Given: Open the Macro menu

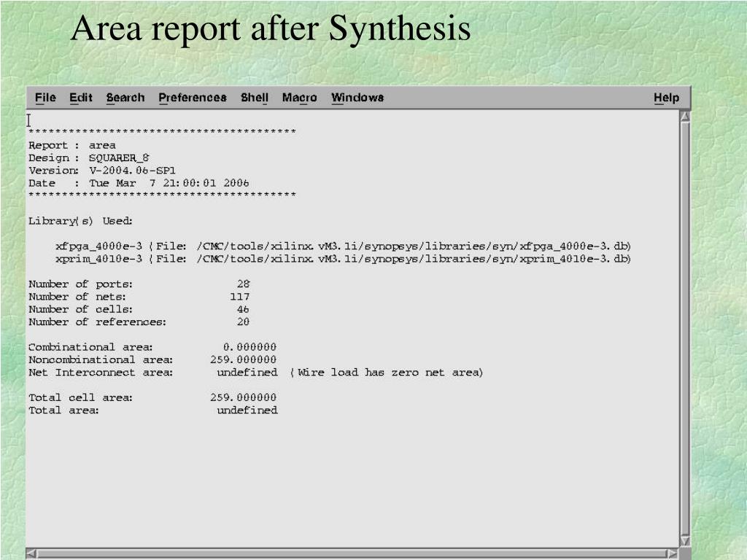Looking at the screenshot, I should (x=299, y=98).
